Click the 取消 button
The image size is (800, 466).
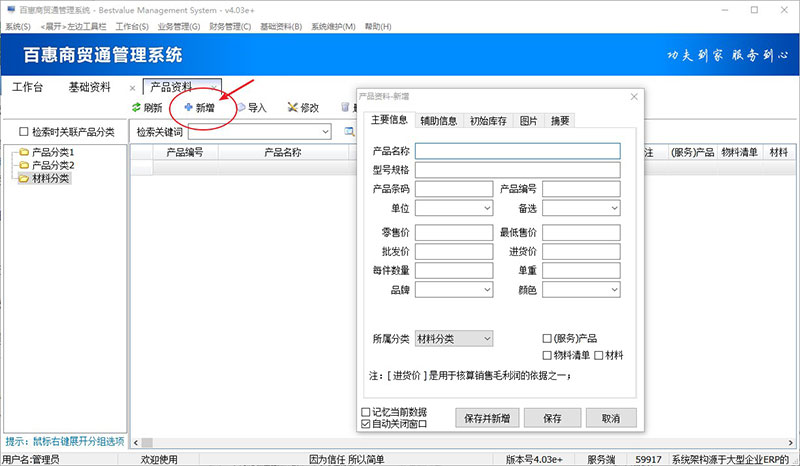click(611, 418)
